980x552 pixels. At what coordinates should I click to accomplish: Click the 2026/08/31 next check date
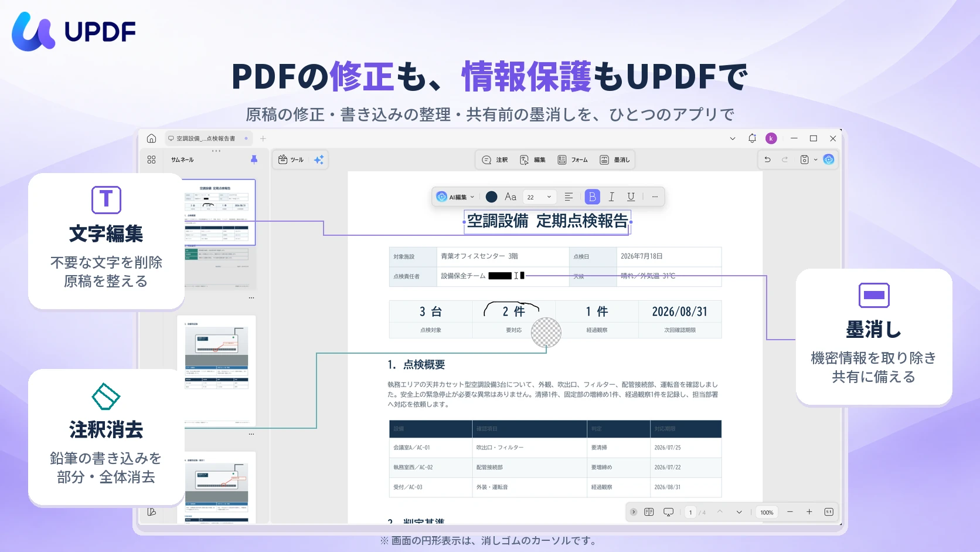click(680, 311)
